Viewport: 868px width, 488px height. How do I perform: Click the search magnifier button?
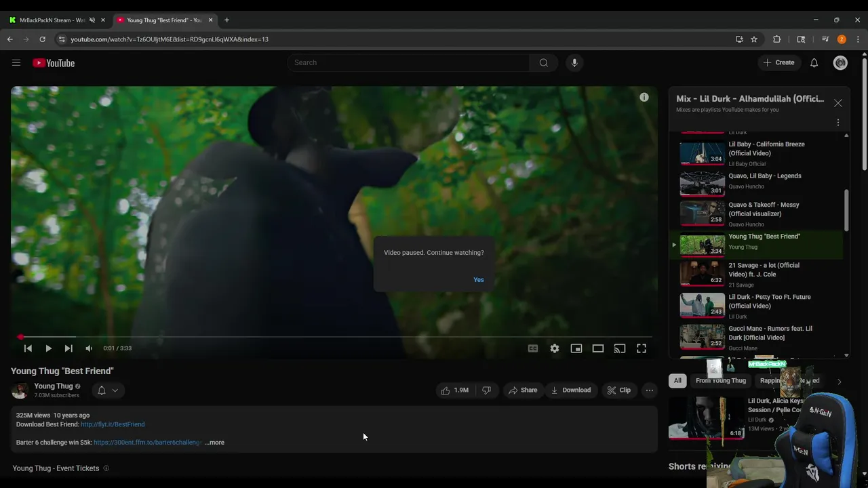[543, 62]
